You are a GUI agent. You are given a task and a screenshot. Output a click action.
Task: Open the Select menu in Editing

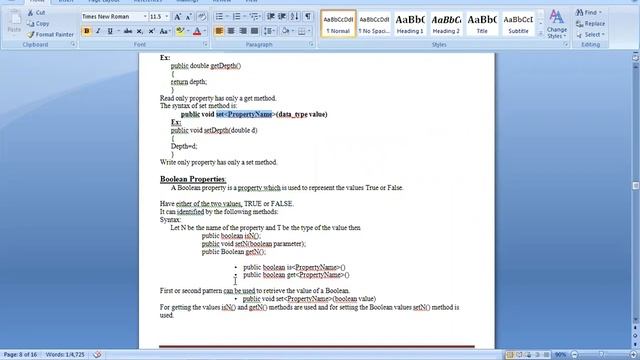(590, 35)
